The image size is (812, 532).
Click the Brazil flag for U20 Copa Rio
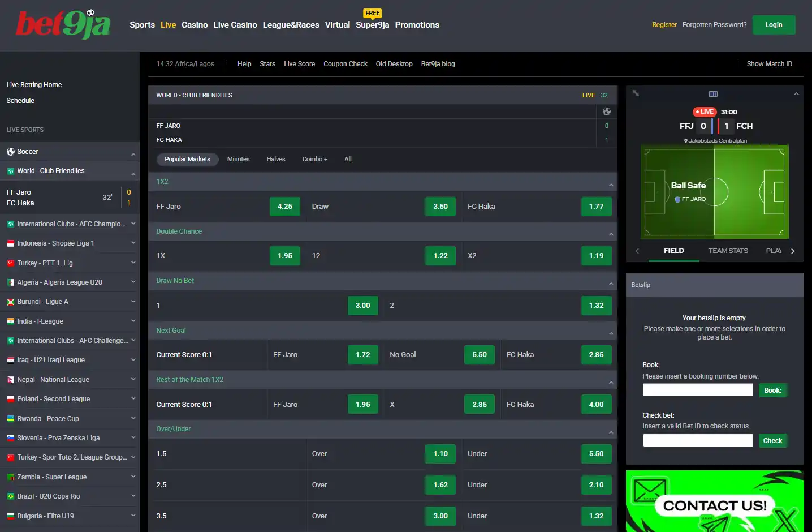click(x=11, y=496)
